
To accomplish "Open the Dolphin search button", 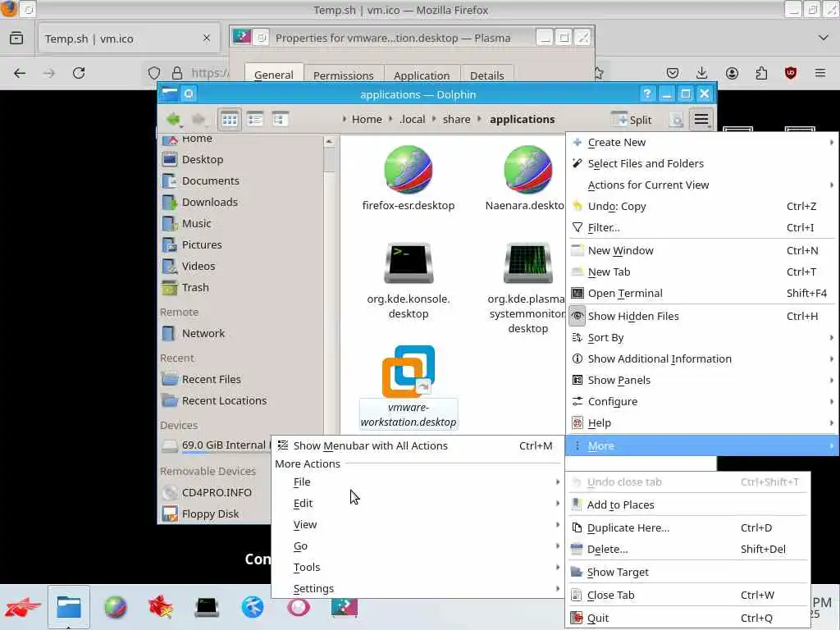I will [676, 120].
